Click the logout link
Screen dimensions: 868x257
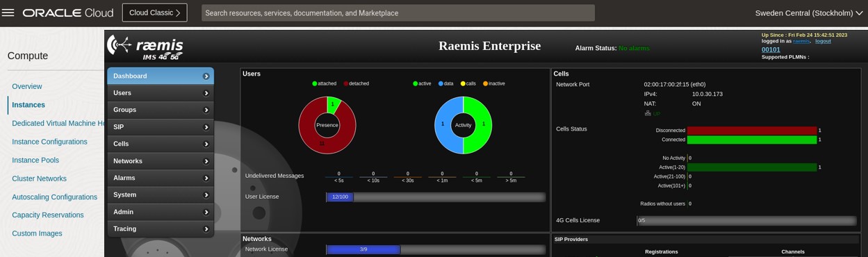[823, 42]
